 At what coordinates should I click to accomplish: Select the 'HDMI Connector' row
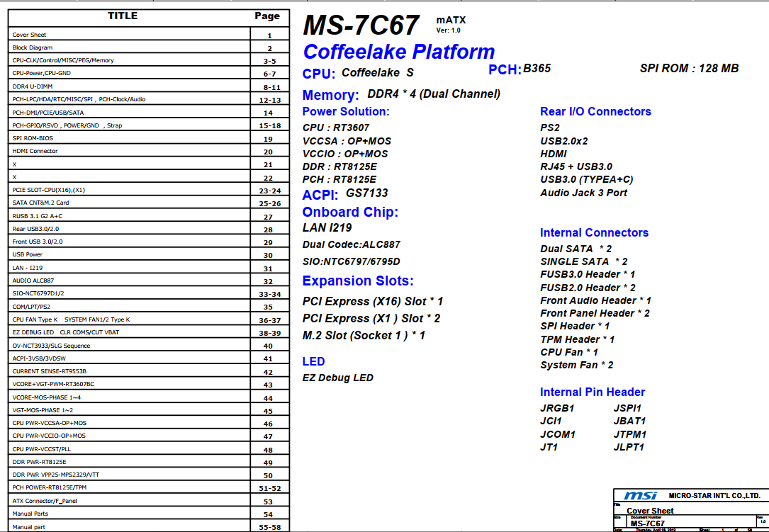149,151
